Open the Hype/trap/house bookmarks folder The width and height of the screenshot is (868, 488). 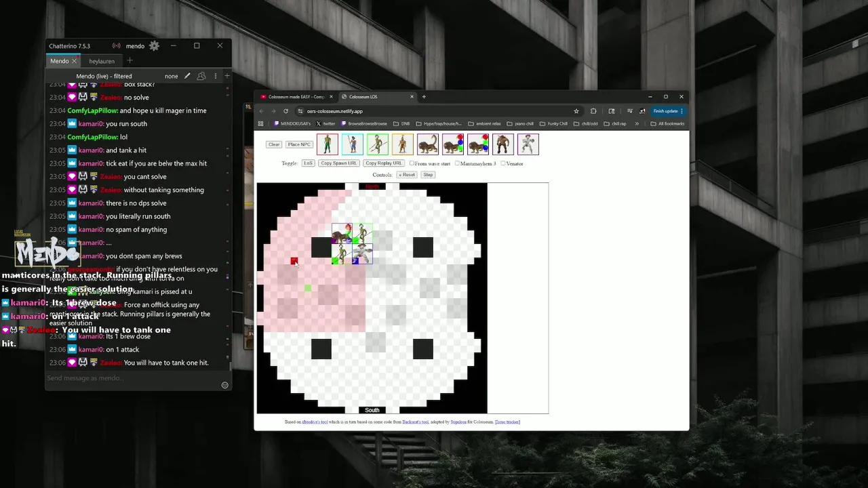pos(438,124)
